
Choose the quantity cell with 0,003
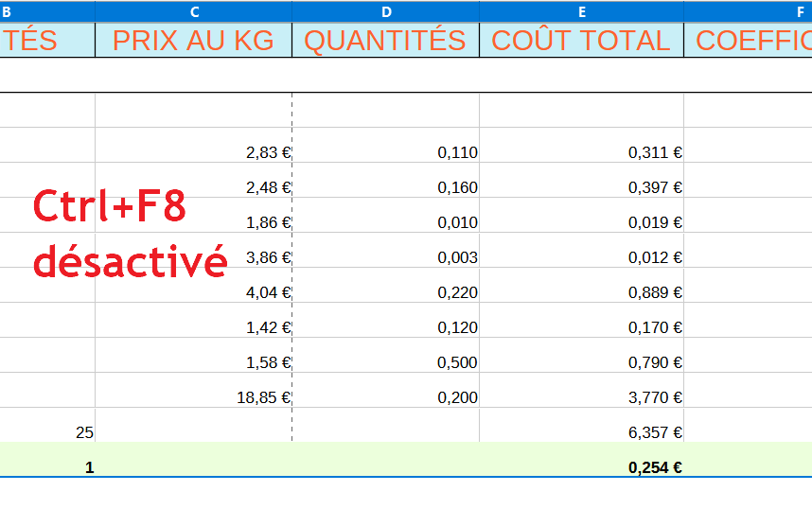click(x=385, y=257)
